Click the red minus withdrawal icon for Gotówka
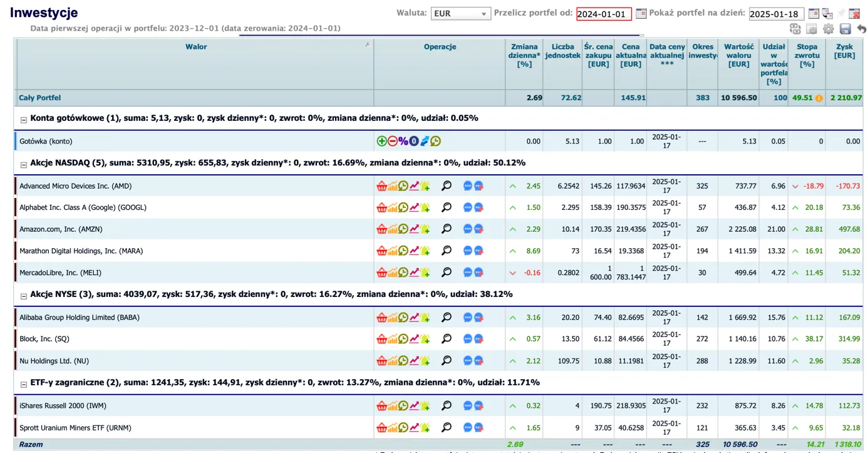 [392, 141]
